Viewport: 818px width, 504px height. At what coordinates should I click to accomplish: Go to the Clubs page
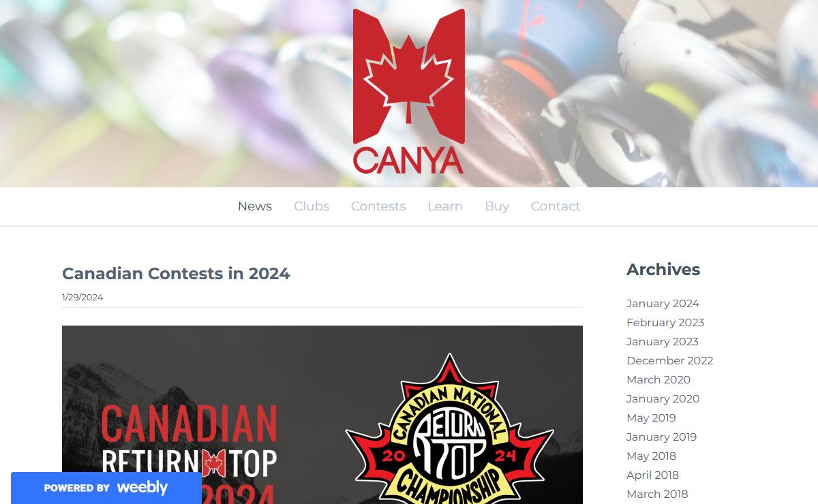click(312, 206)
